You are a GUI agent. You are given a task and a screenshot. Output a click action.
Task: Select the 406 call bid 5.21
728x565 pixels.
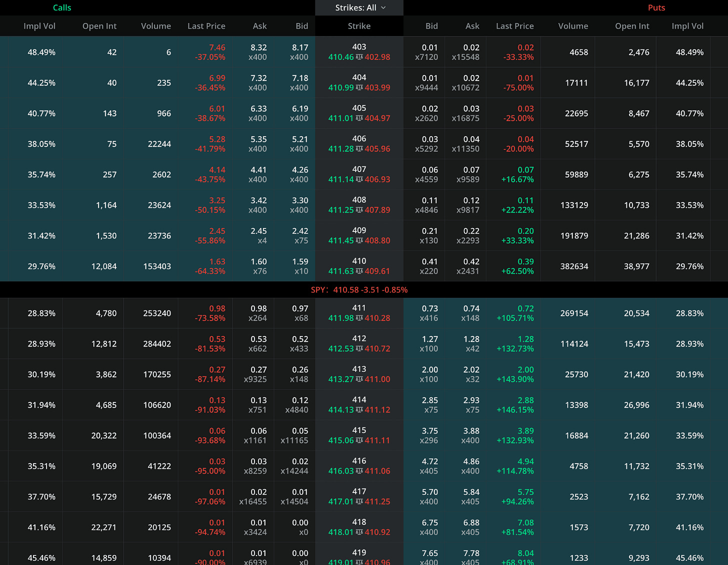(x=300, y=139)
